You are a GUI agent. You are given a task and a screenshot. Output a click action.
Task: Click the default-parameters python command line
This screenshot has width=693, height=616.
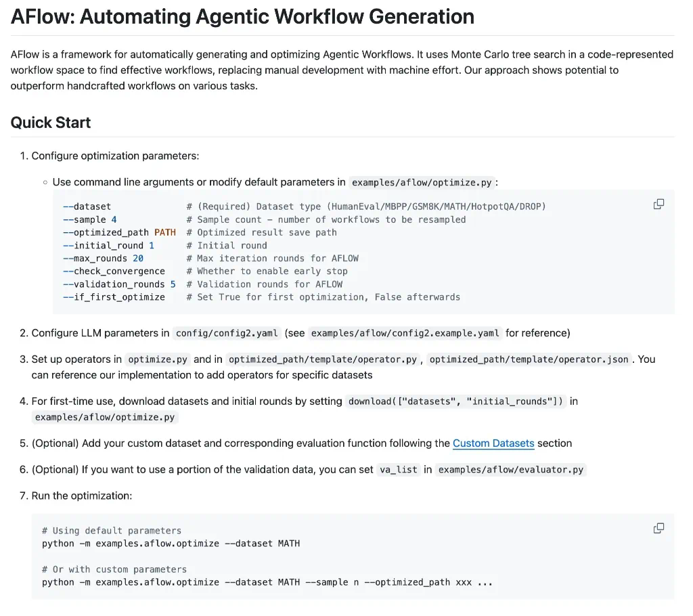pos(171,544)
